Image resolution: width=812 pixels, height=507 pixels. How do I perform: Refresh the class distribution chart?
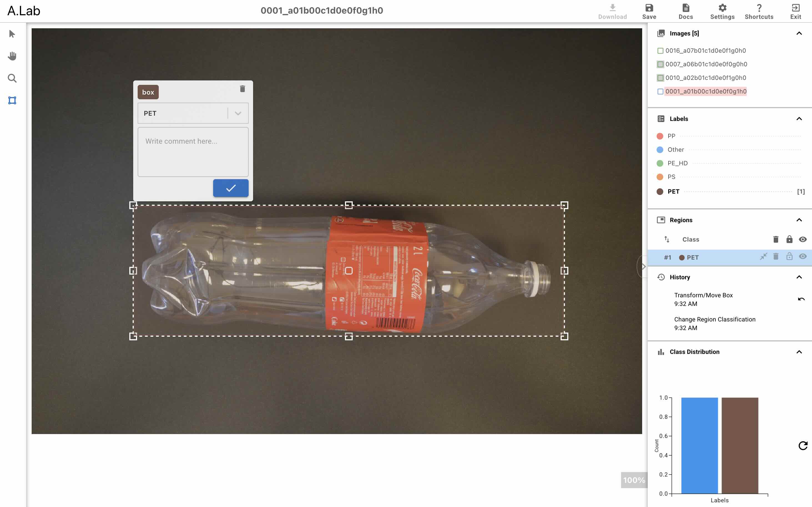(x=803, y=446)
